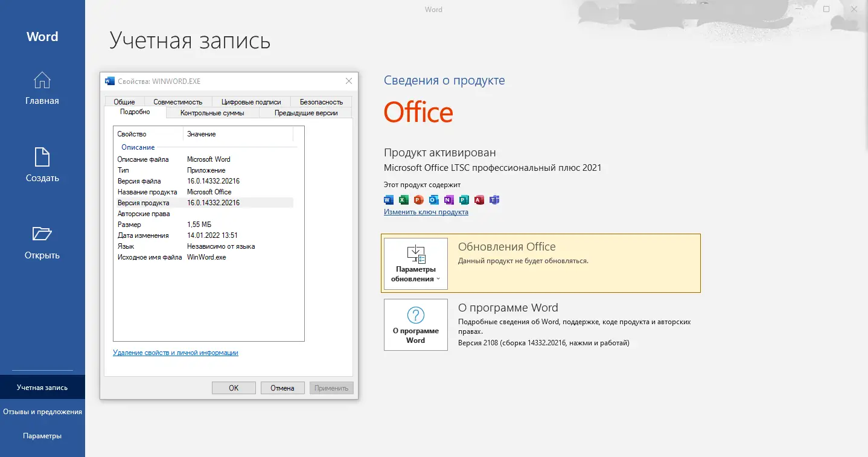The width and height of the screenshot is (868, 457).
Task: Switch to the Цифровые подписи tab
Action: 251,102
